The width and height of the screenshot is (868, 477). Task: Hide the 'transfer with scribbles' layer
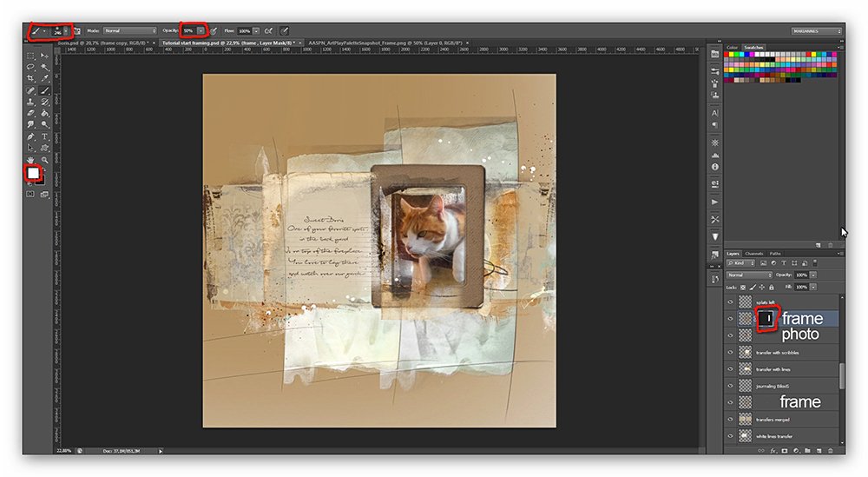coord(730,353)
